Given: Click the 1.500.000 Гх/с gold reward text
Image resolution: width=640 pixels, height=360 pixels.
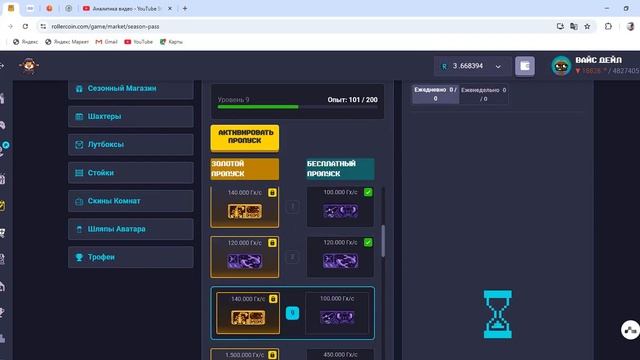Looking at the screenshot, I should click(244, 355).
